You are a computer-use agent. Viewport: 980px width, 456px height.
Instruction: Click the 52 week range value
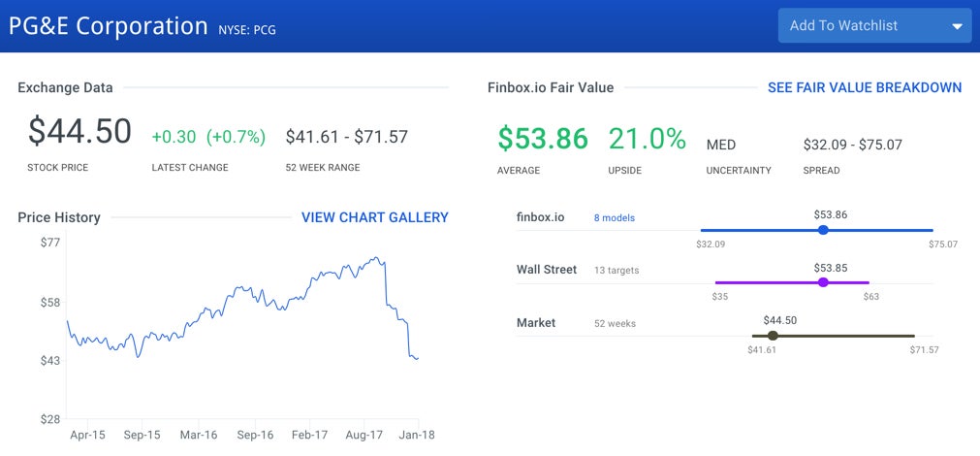(x=346, y=137)
